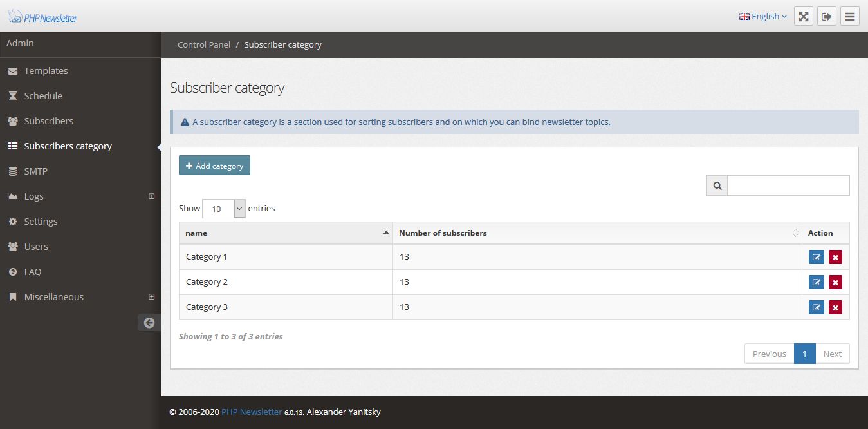The image size is (868, 429).
Task: Delete Category 2 using red X icon
Action: (835, 282)
